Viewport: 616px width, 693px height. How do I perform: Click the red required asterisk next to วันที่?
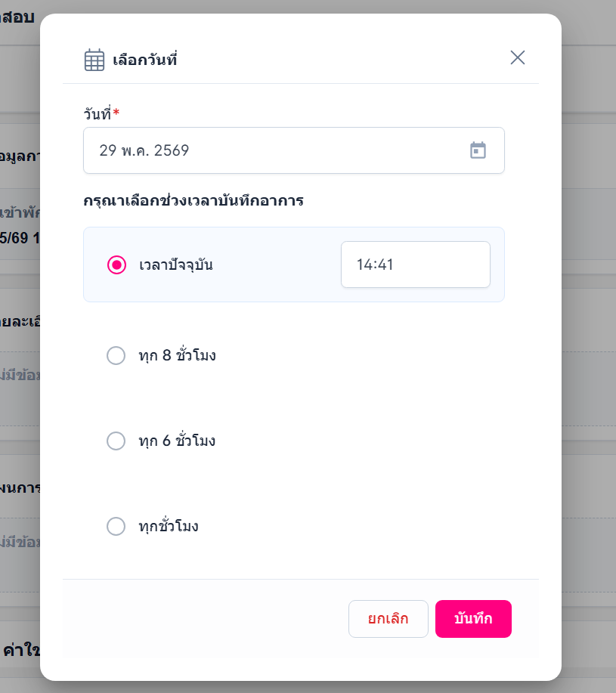[116, 112]
